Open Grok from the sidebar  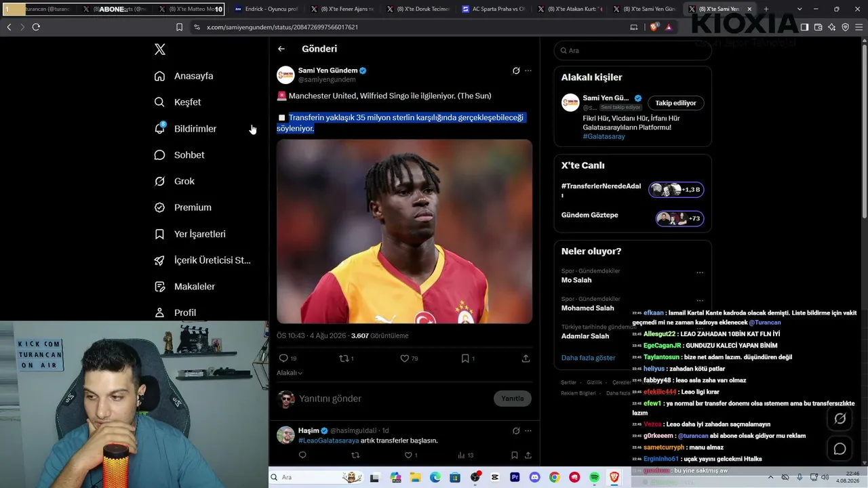(x=174, y=182)
